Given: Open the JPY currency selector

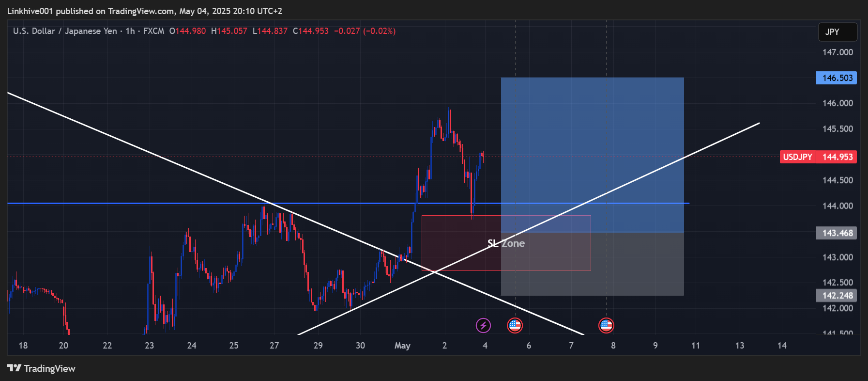Looking at the screenshot, I should pos(838,32).
